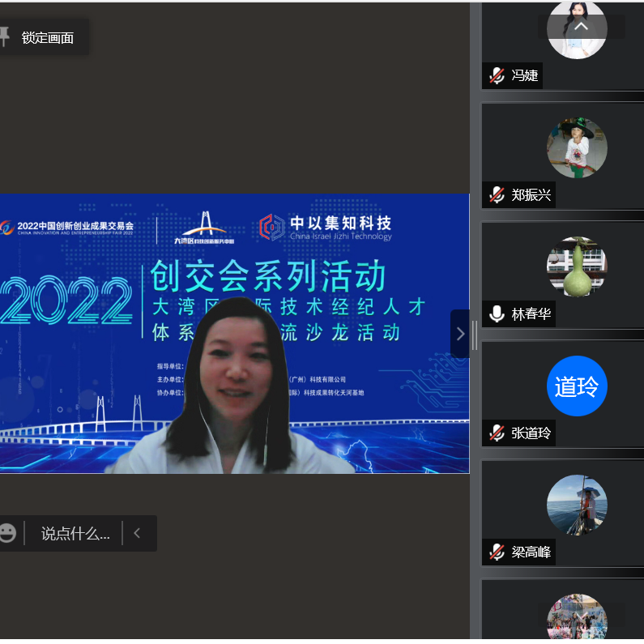Click the 2022中国创新创业成果交易会 logo

point(67,228)
